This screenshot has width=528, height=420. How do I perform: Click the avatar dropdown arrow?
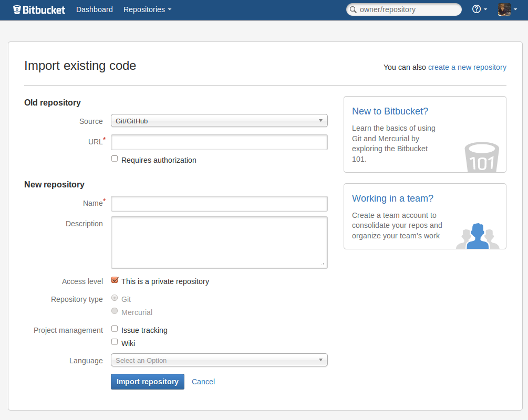pyautogui.click(x=515, y=9)
